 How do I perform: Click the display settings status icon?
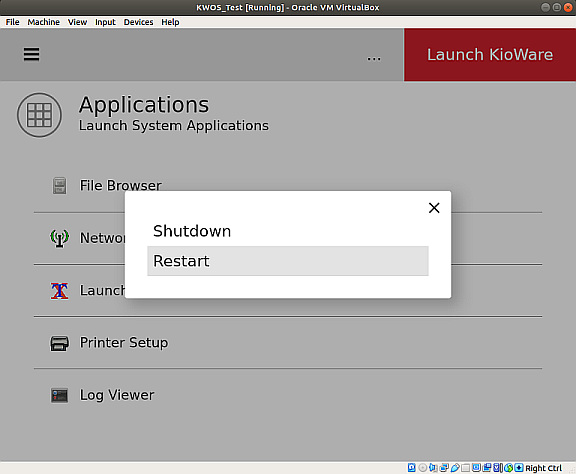(x=476, y=468)
